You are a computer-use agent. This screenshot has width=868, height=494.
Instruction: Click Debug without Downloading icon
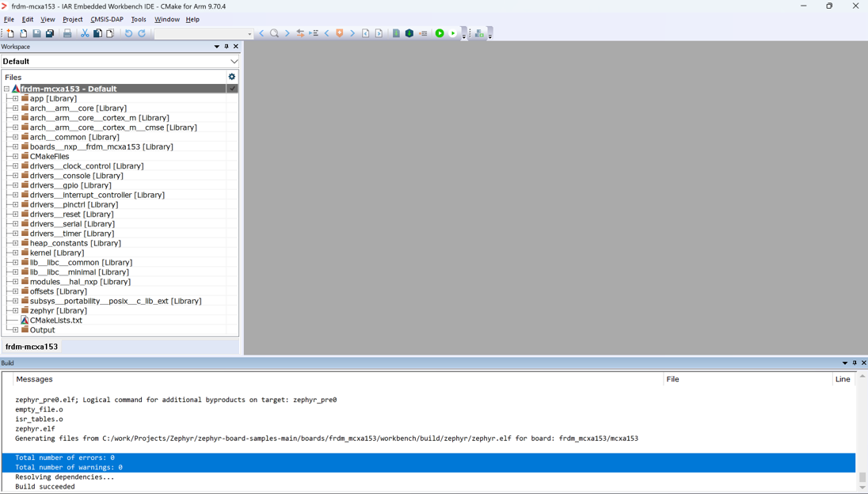pyautogui.click(x=453, y=34)
